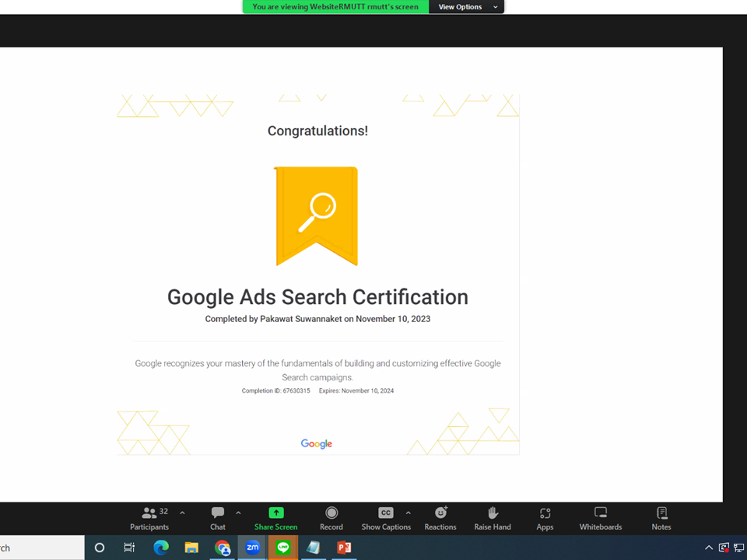Turn on Show Captions
Screen dimensions: 747x560
click(x=386, y=519)
